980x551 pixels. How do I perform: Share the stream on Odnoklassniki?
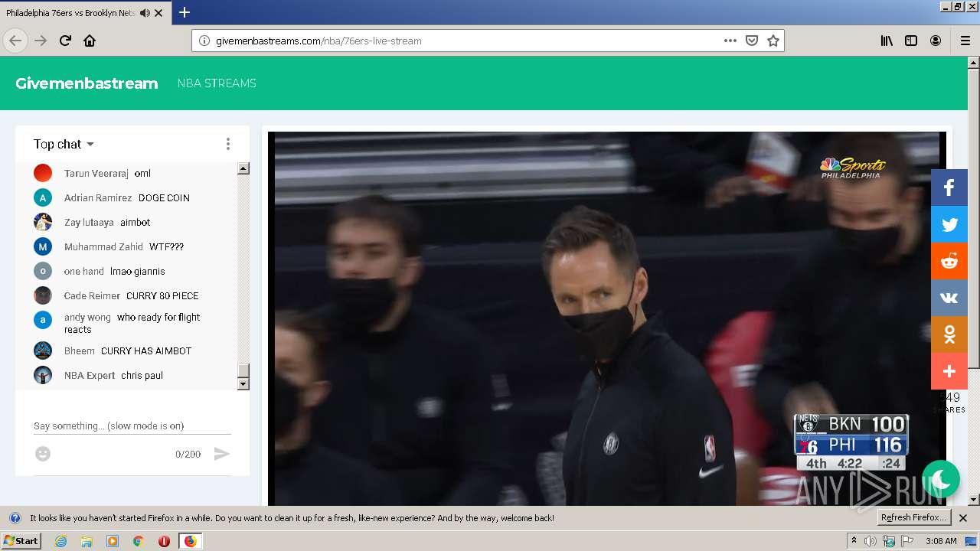[949, 334]
